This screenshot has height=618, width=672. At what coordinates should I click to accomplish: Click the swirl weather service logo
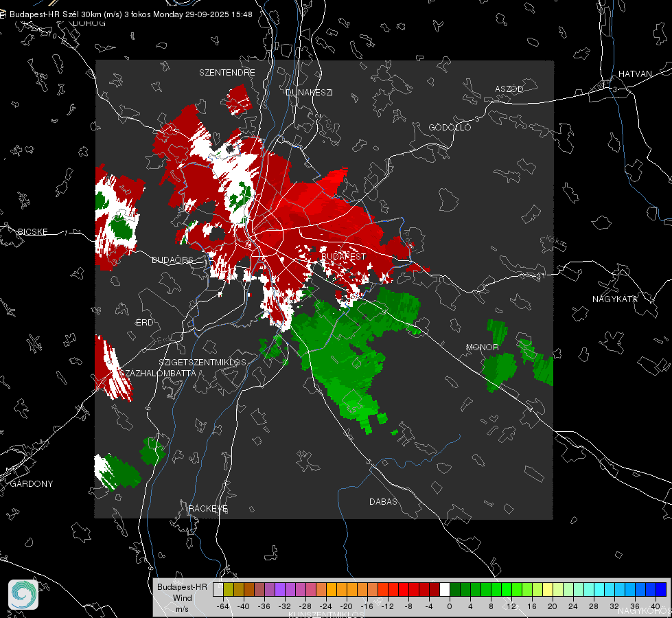23,595
